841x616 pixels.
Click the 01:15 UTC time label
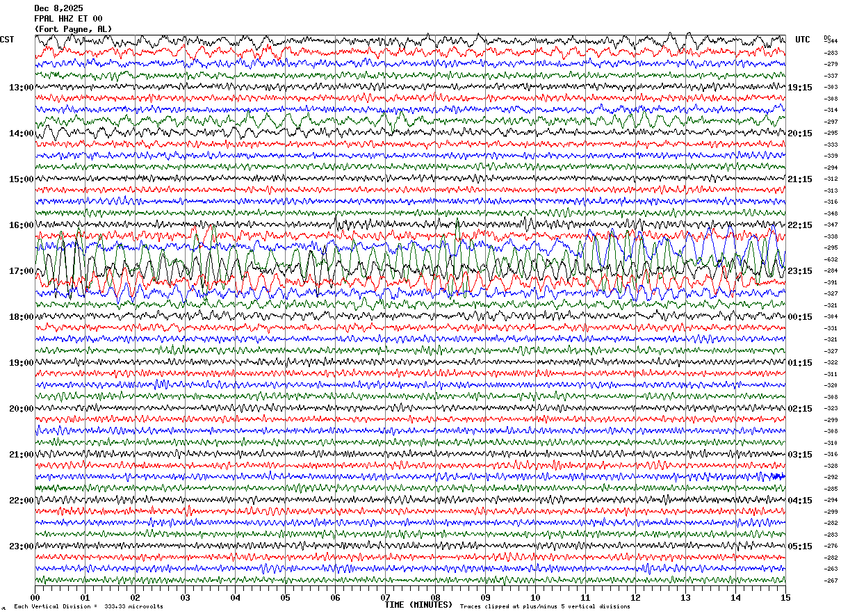pyautogui.click(x=800, y=363)
